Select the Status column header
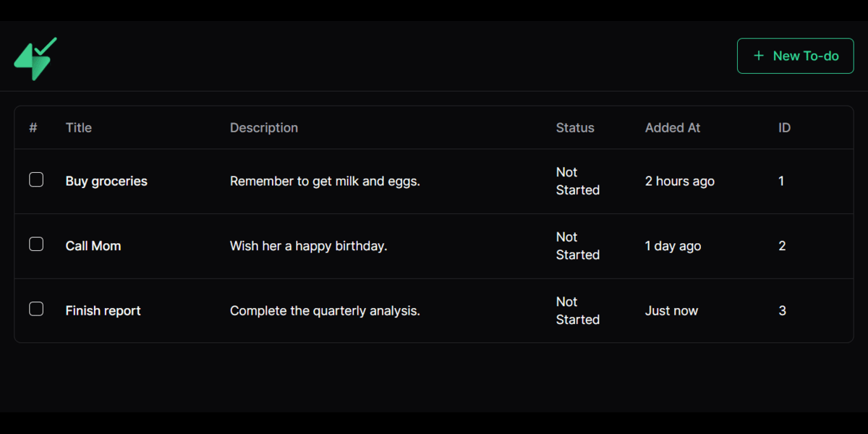The width and height of the screenshot is (868, 434). (x=575, y=128)
